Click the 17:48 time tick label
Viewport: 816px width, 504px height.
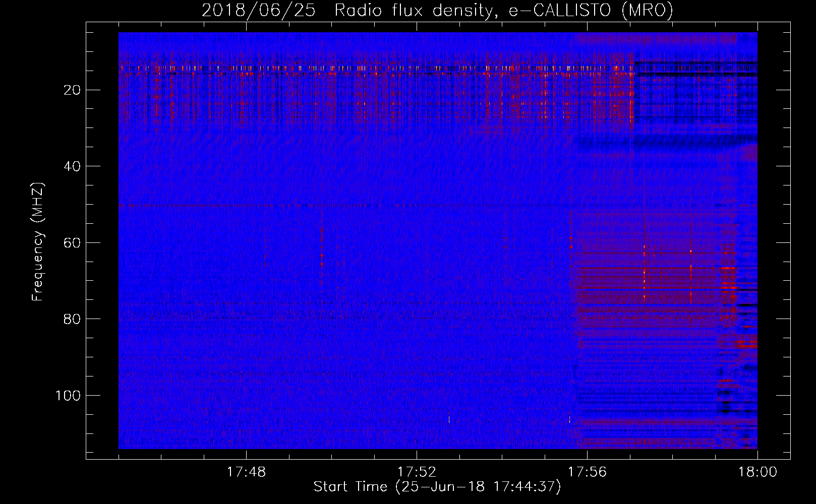pos(246,472)
